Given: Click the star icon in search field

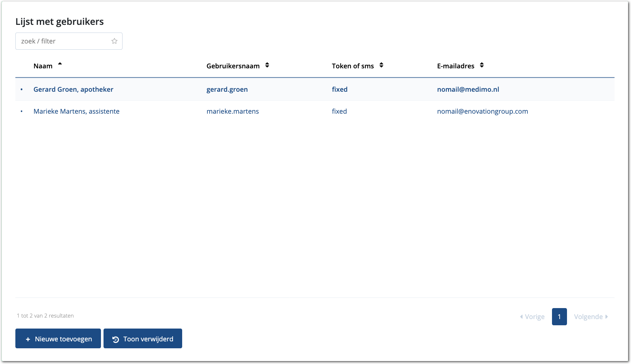Looking at the screenshot, I should pyautogui.click(x=114, y=41).
